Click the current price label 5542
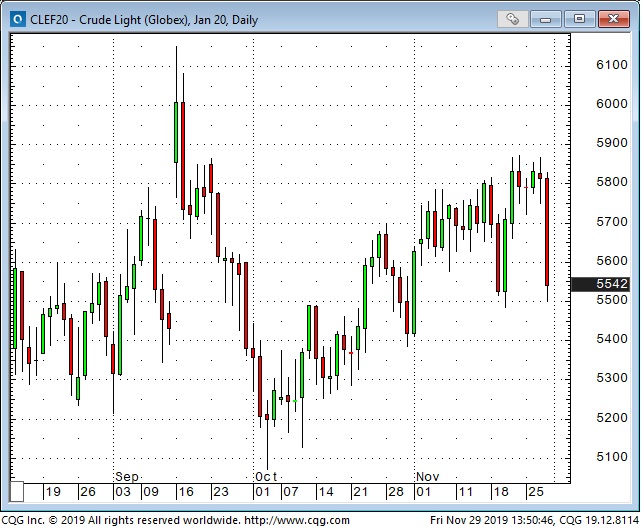The height and width of the screenshot is (528, 642). (600, 284)
